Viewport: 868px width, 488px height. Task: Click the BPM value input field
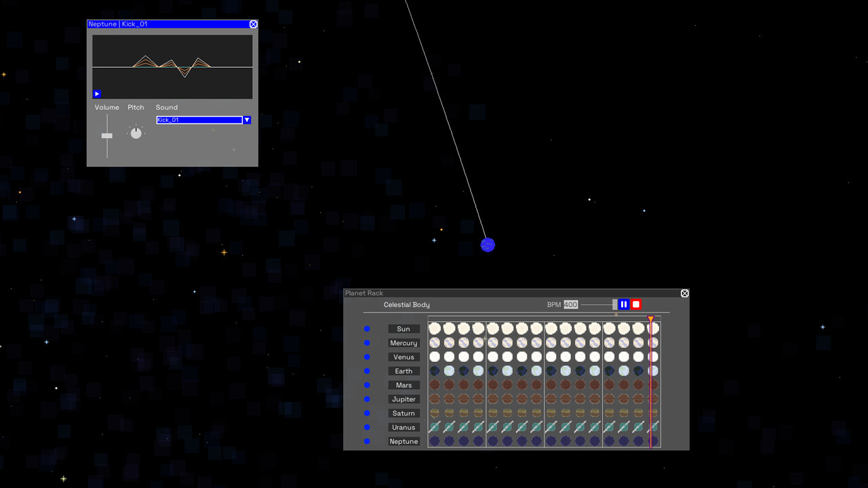(x=570, y=304)
